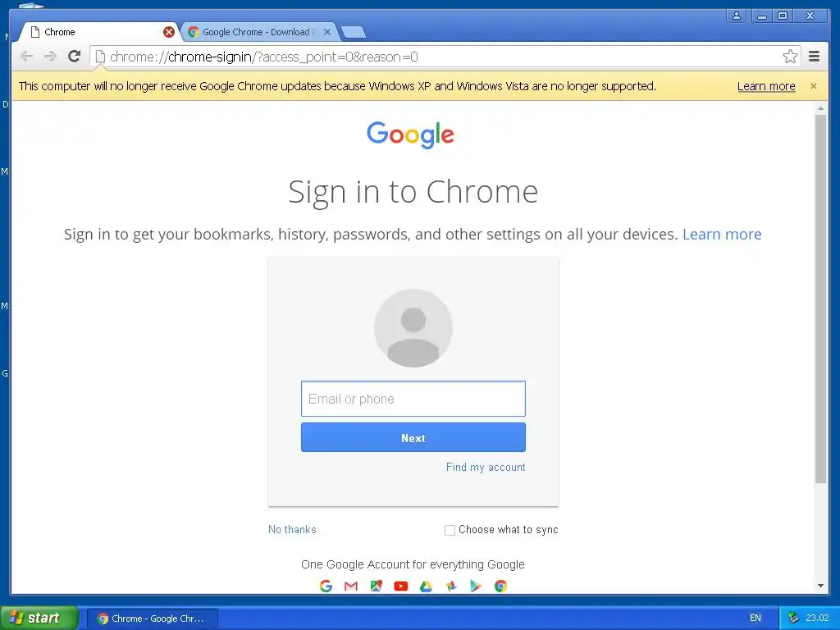The image size is (840, 630).
Task: Click the taskbar clock showing 23.02
Action: point(817,619)
